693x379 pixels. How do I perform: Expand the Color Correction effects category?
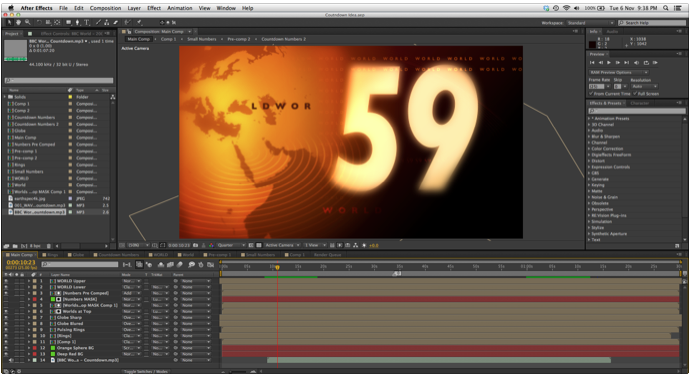[x=606, y=149]
